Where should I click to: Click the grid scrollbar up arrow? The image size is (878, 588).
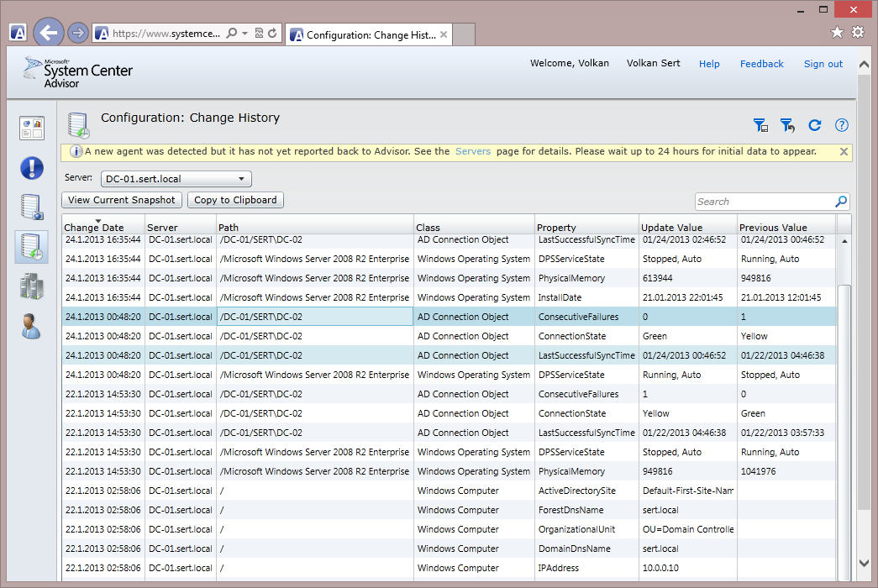[x=844, y=241]
